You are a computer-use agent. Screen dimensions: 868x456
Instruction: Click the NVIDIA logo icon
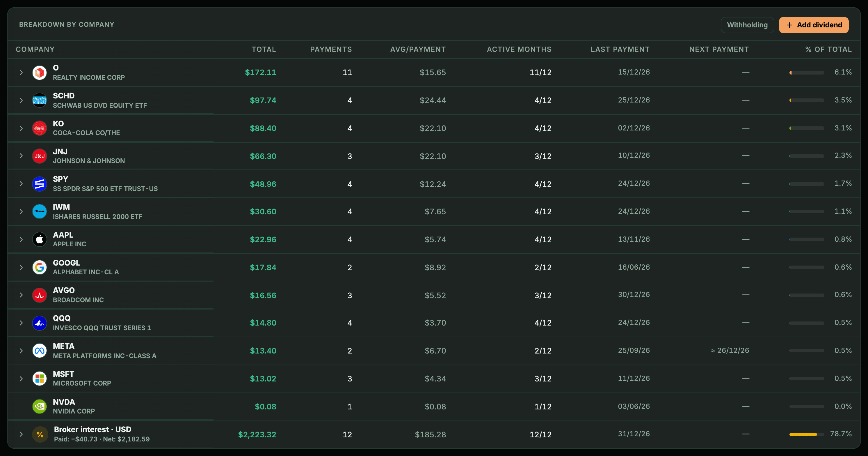point(40,406)
